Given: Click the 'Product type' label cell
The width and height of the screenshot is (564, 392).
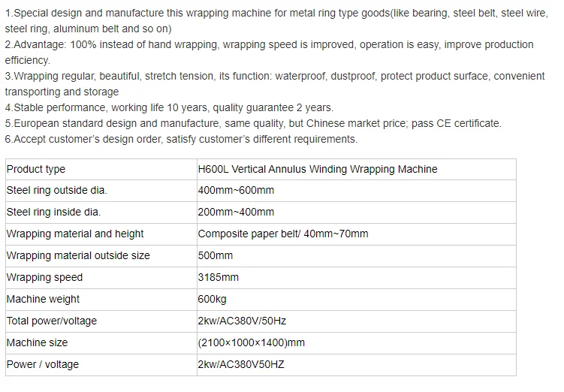Looking at the screenshot, I should point(101,170).
